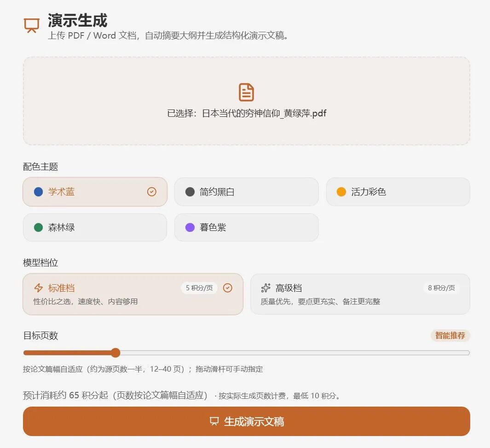Click the unfilled part of the 目标页数 slider track
The image size is (490, 448).
tap(294, 353)
